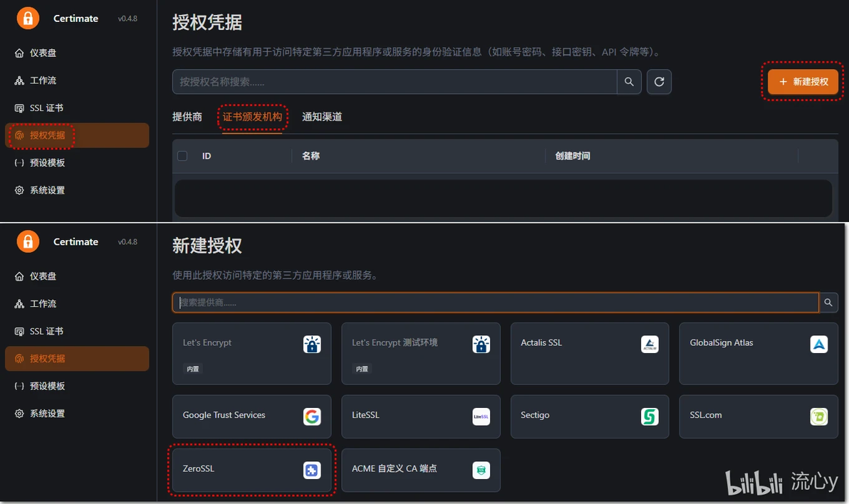This screenshot has width=849, height=504.
Task: Click Certimate logo in lower screenshot
Action: click(28, 241)
